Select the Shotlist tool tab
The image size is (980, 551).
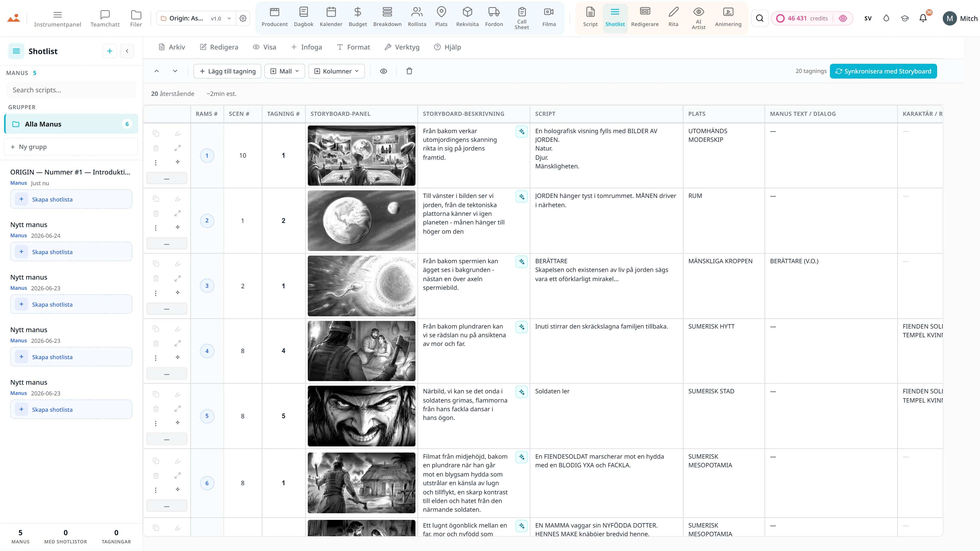click(615, 18)
